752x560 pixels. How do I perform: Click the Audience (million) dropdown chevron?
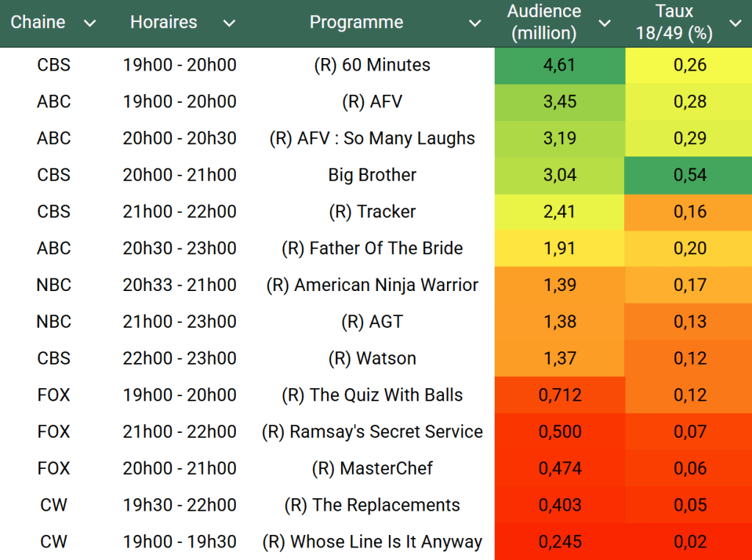point(605,24)
